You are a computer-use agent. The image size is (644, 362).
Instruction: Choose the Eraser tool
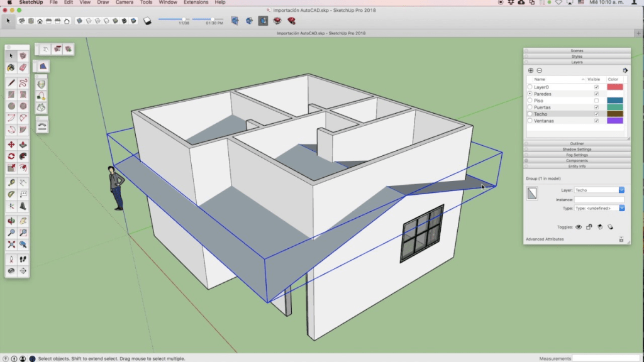[23, 67]
